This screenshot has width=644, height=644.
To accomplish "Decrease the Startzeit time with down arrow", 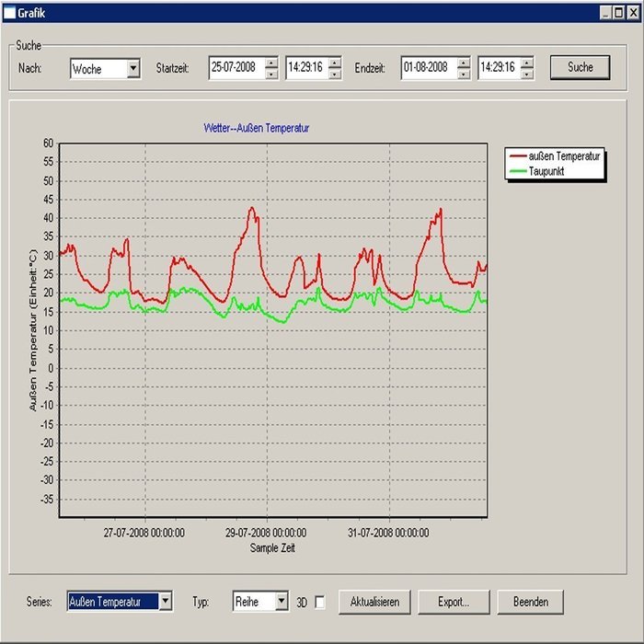I will click(335, 74).
